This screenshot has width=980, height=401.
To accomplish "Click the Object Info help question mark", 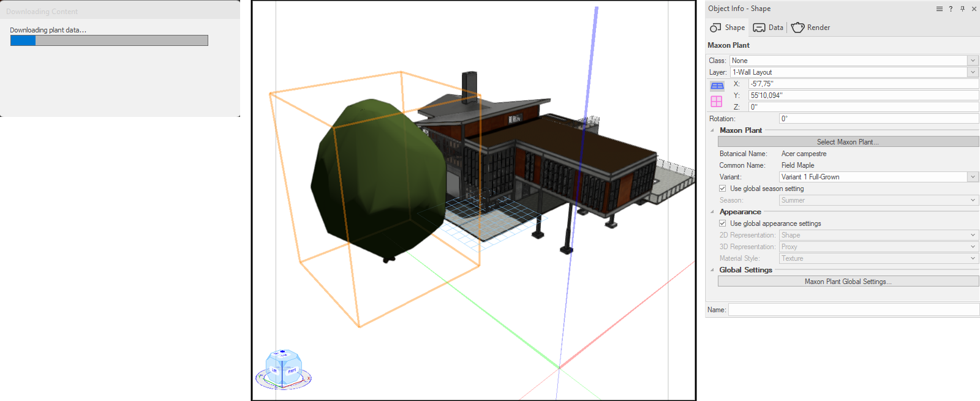I will [x=951, y=9].
